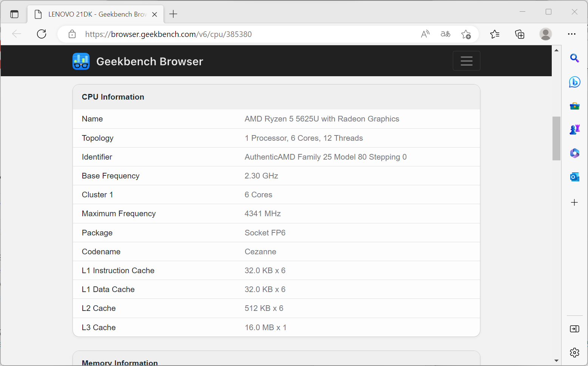Image resolution: width=588 pixels, height=366 pixels.
Task: Add this page to favorites
Action: click(x=466, y=34)
